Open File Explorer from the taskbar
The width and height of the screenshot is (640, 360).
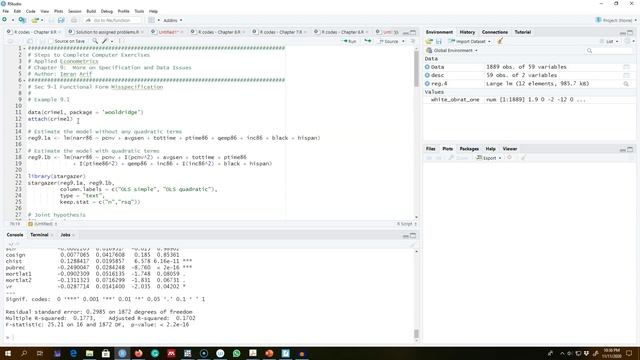tap(89, 353)
